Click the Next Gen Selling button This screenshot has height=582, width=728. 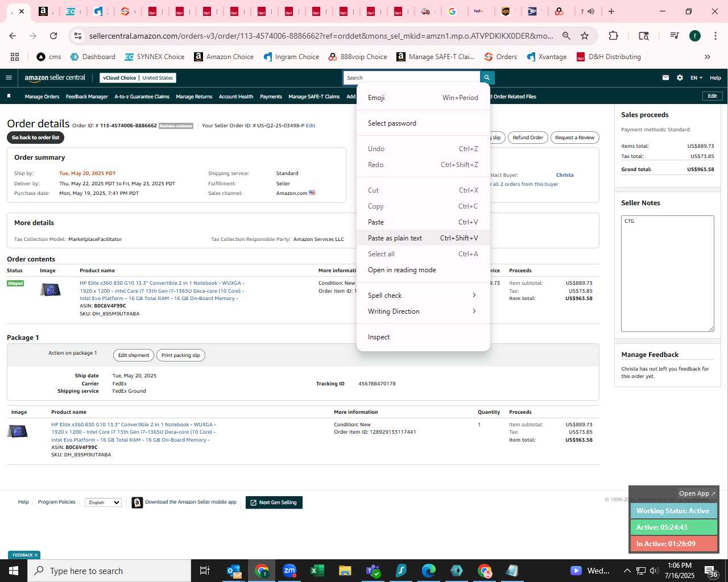274,502
